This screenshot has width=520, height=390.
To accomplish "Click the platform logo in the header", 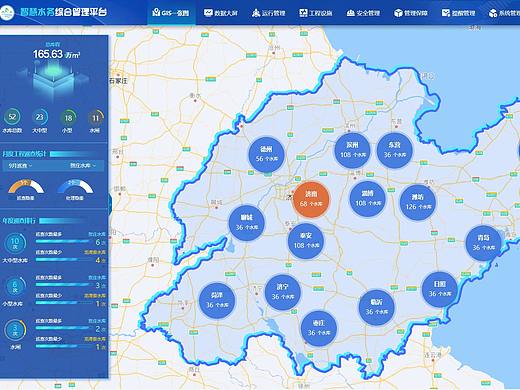I will pos(7,13).
